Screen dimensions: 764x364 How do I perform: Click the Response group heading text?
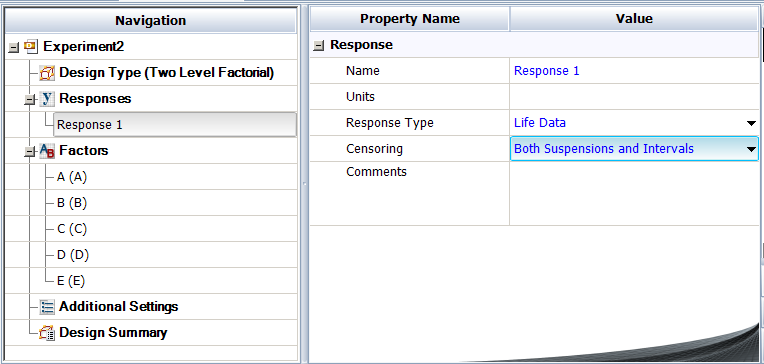[x=362, y=45]
